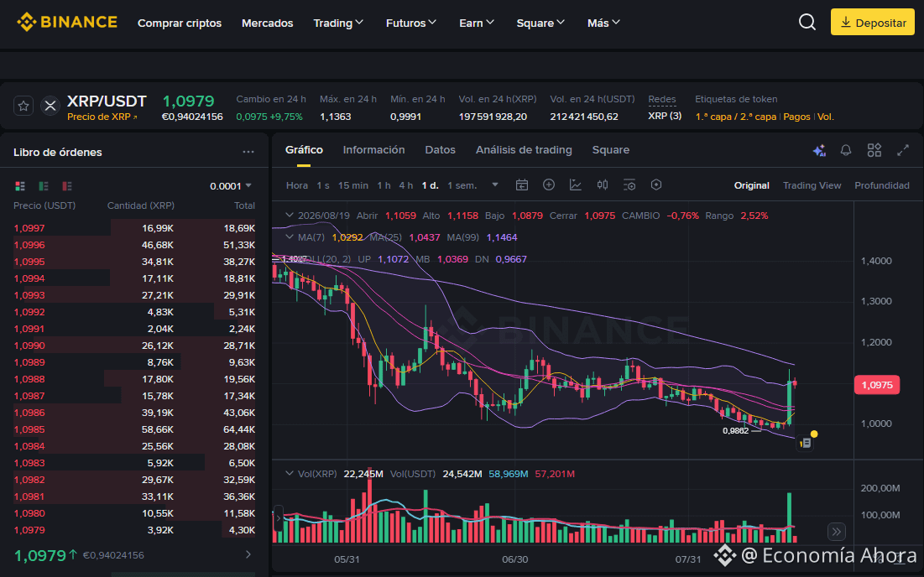Jump to latest candles double-arrow button

pyautogui.click(x=836, y=533)
